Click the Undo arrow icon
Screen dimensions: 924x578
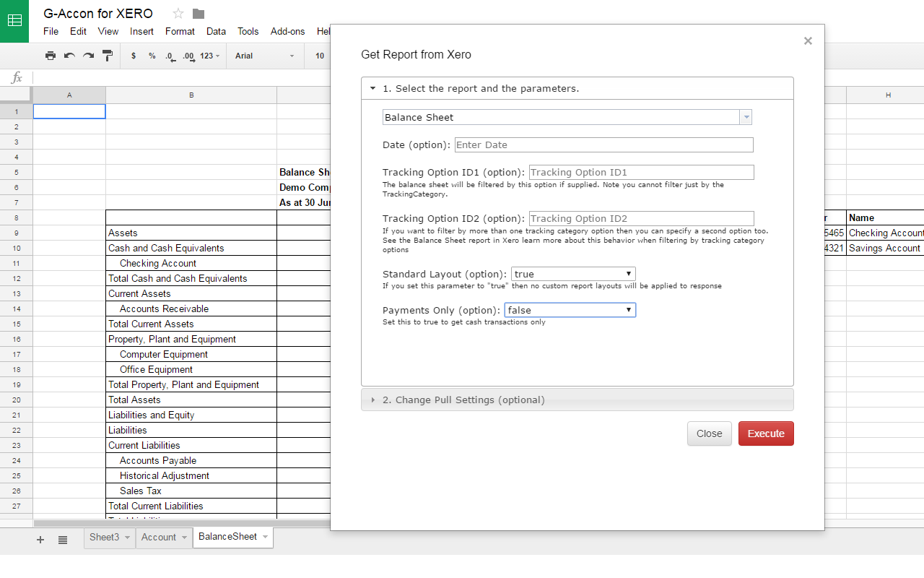tap(69, 56)
